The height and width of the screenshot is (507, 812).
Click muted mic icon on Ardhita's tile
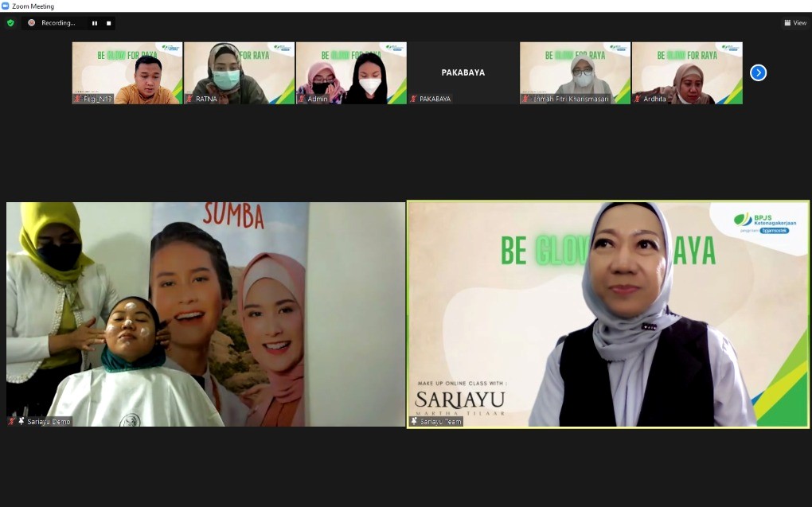[638, 99]
